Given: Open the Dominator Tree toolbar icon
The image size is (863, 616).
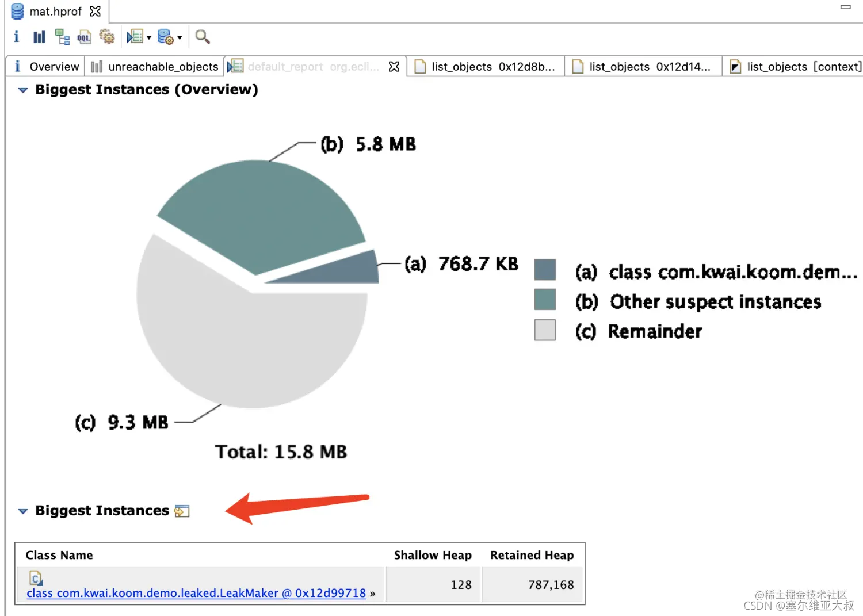Looking at the screenshot, I should (x=62, y=37).
